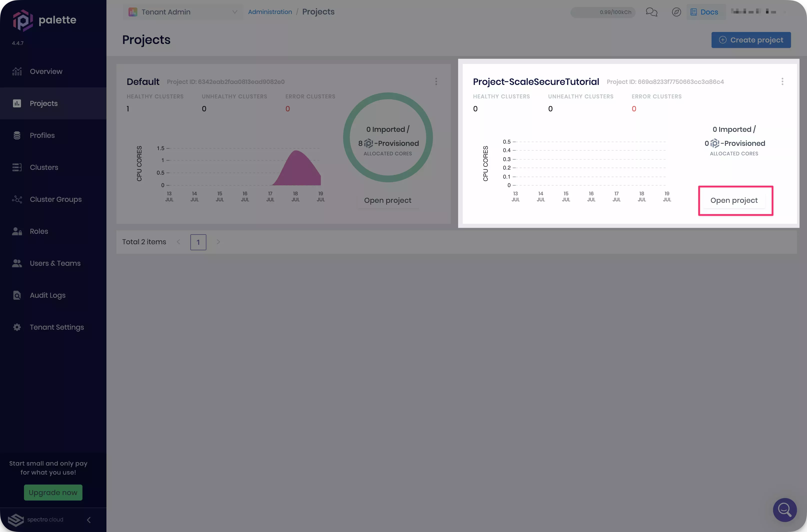Go to the Profiles menu item
Image resolution: width=807 pixels, height=532 pixels.
[42, 135]
